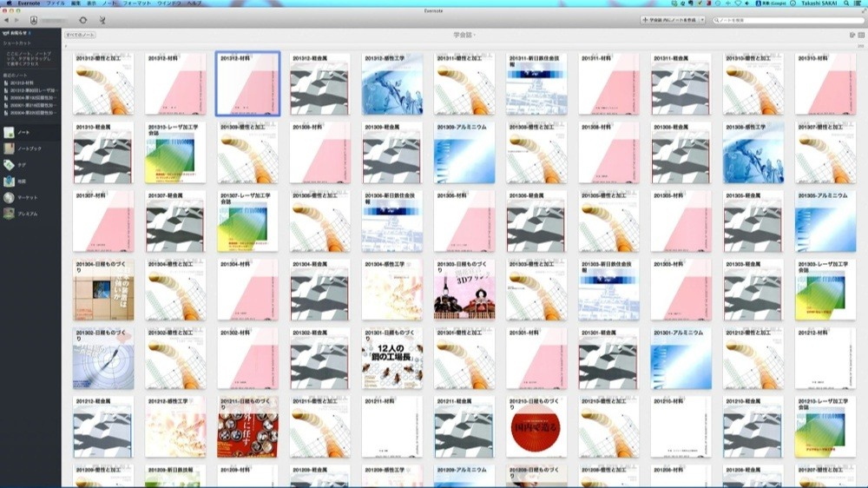Select the 201304-日経ものづくり note thumbnail
Image resolution: width=868 pixels, height=488 pixels.
(103, 290)
